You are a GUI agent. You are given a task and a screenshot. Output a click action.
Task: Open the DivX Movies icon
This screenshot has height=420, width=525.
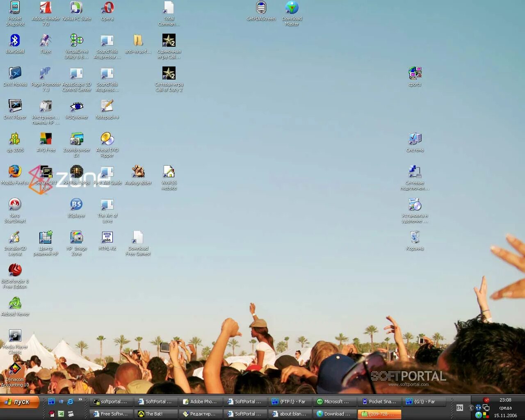pyautogui.click(x=15, y=77)
